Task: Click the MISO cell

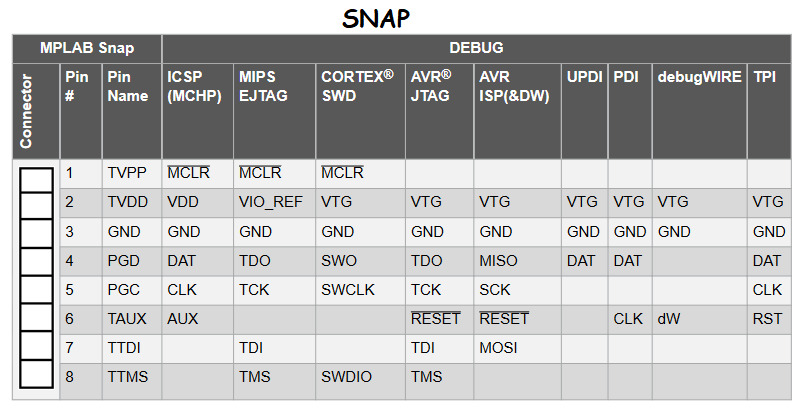Action: [497, 261]
